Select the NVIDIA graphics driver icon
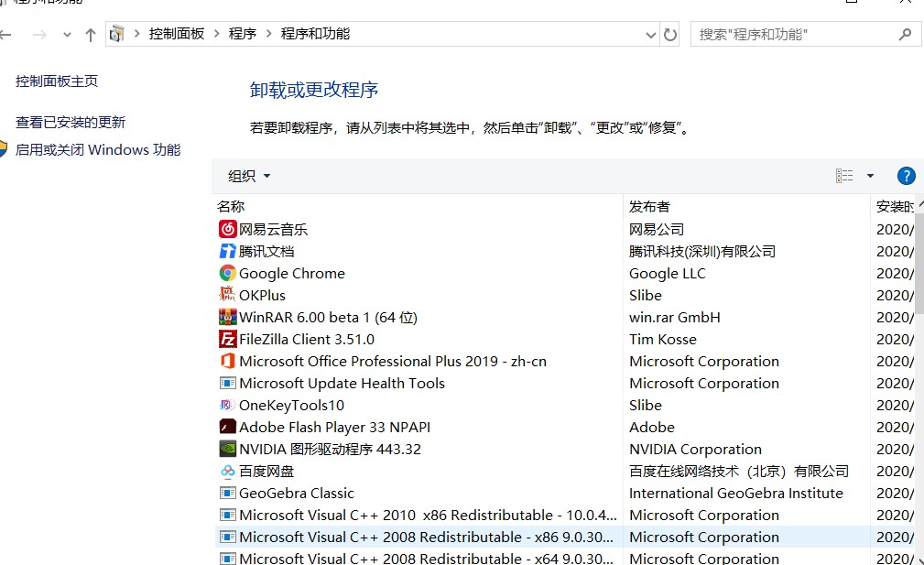This screenshot has width=924, height=565. coord(227,449)
